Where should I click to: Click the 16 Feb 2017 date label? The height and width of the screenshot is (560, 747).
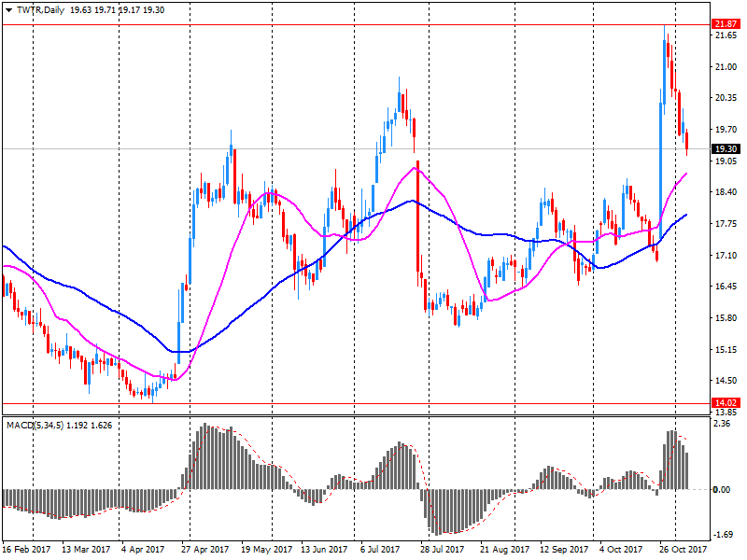click(x=26, y=550)
